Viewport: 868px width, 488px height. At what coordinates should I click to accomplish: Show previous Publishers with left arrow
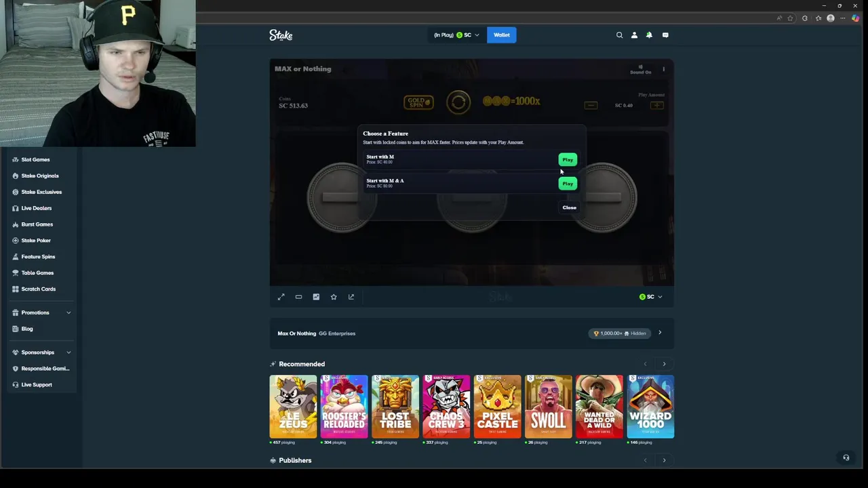pyautogui.click(x=646, y=460)
